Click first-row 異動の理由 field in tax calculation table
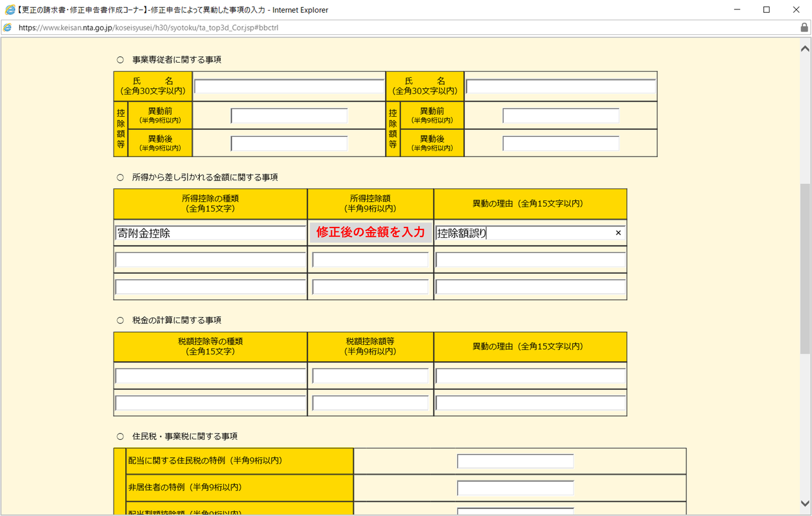812x516 pixels. point(530,376)
